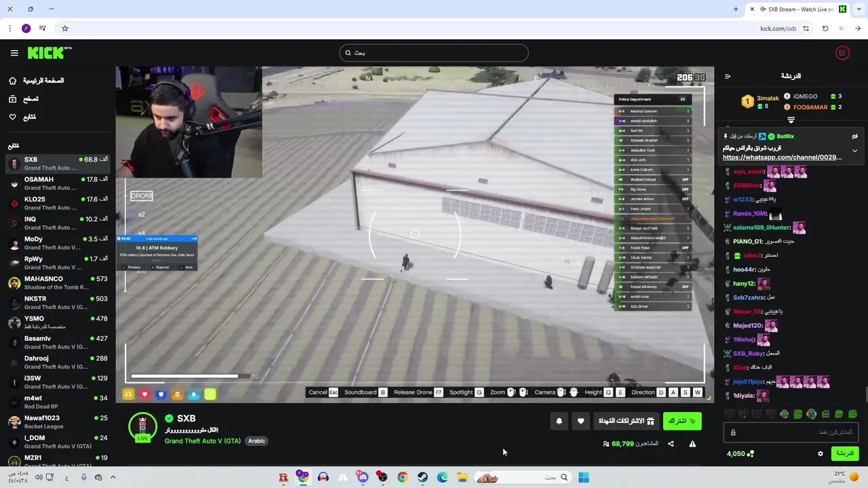Screen dimensions: 868x488
Task: Click the Grand Theft Auto V (GTA) category link
Action: tap(202, 441)
